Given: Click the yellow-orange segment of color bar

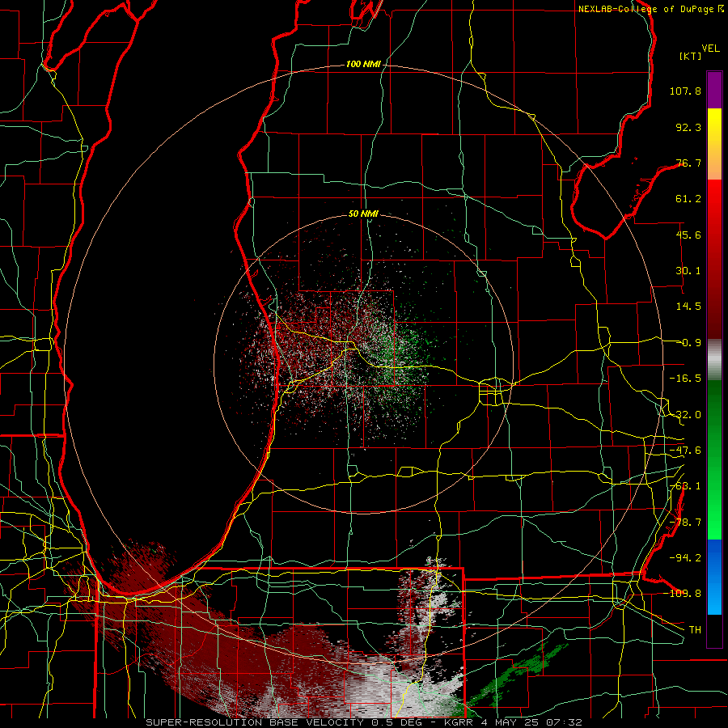Looking at the screenshot, I should coord(714,144).
